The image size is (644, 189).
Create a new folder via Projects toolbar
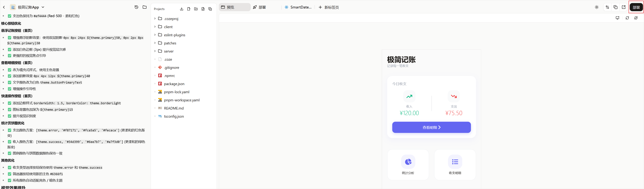click(x=196, y=9)
